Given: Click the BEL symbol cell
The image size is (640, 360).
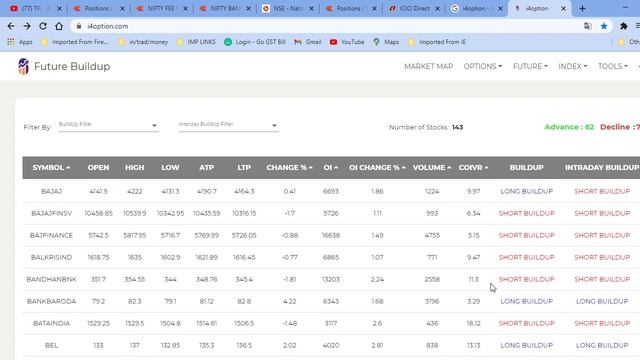Looking at the screenshot, I should pos(51,346).
